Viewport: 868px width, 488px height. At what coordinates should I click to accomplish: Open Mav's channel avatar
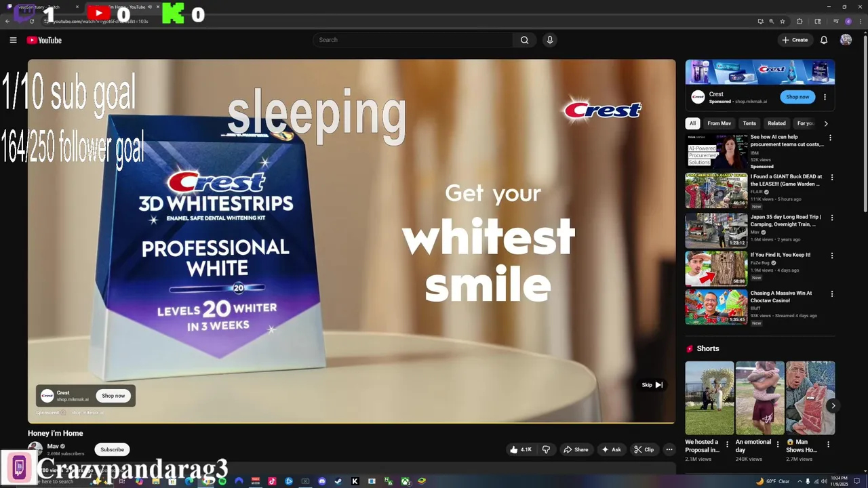pyautogui.click(x=35, y=449)
